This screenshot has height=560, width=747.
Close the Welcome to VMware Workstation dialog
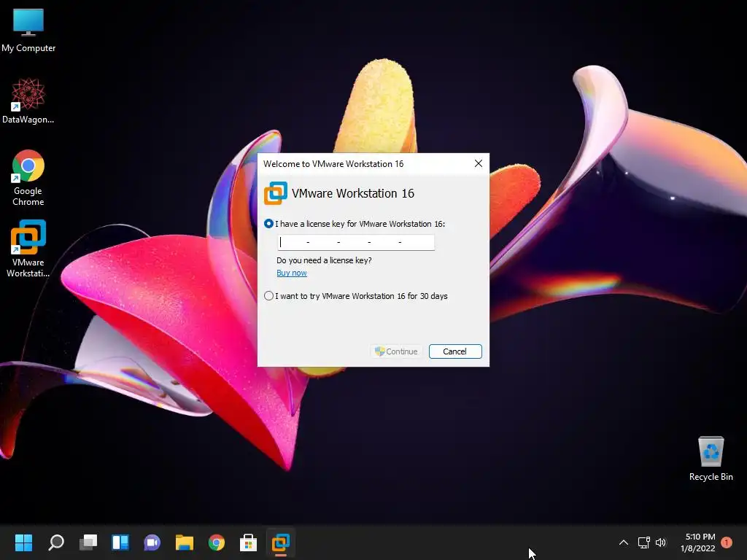pos(479,164)
